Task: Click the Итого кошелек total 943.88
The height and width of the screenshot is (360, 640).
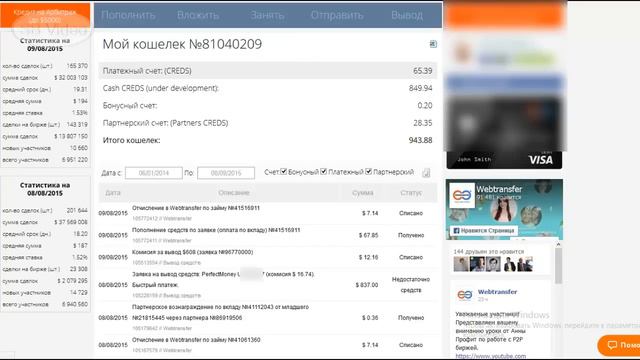Action: coord(420,140)
